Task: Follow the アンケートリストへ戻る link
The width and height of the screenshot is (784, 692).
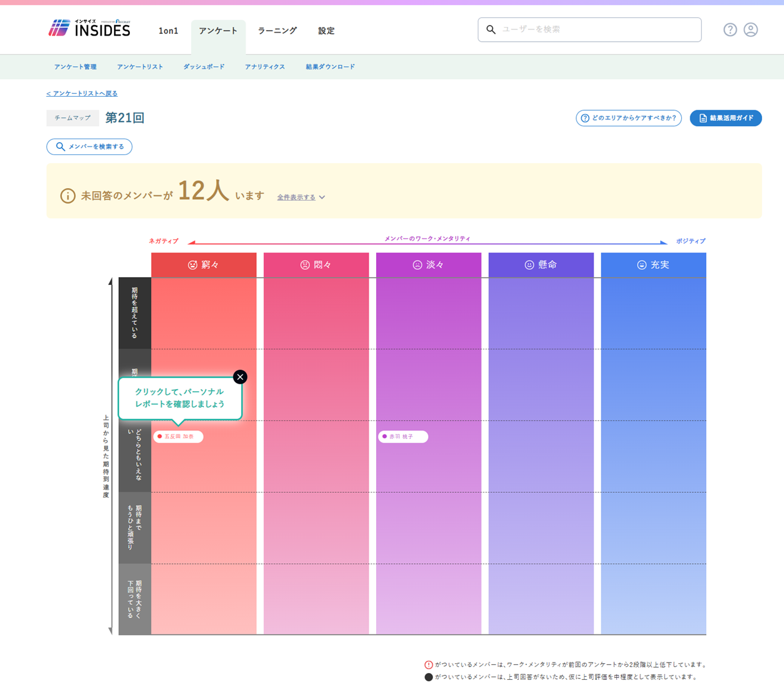Action: (x=82, y=93)
